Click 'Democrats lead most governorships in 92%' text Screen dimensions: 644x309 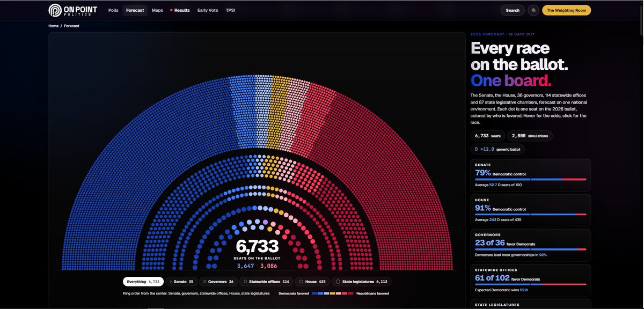(x=511, y=255)
